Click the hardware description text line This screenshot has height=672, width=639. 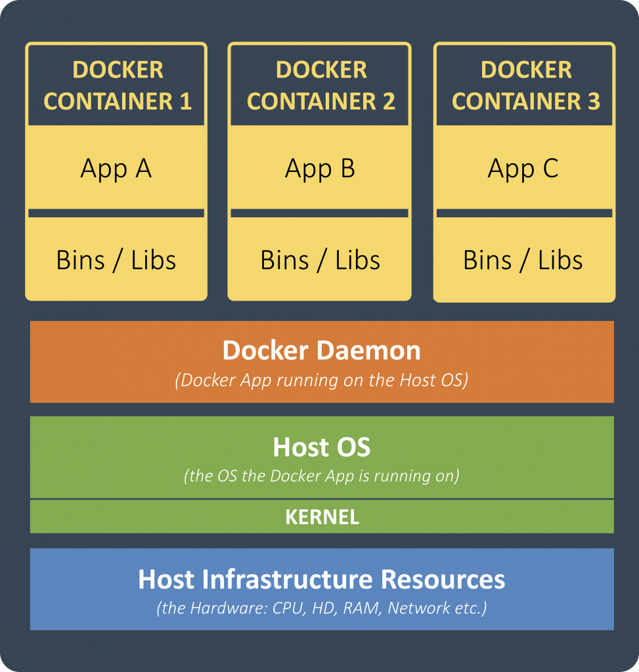click(x=320, y=608)
